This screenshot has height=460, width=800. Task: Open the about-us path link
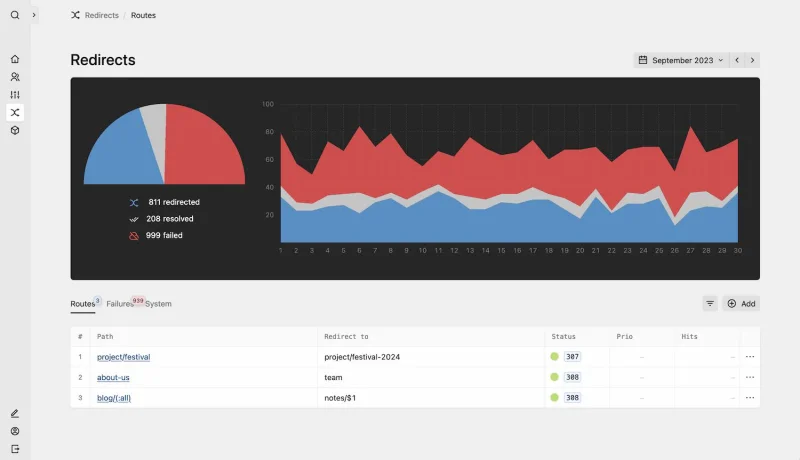pos(113,377)
